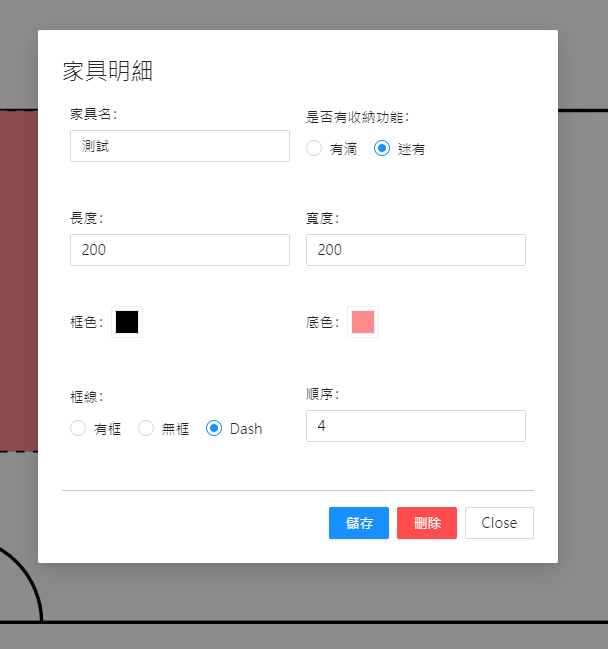Open the black 框色 color picker
The image size is (608, 649).
point(127,322)
